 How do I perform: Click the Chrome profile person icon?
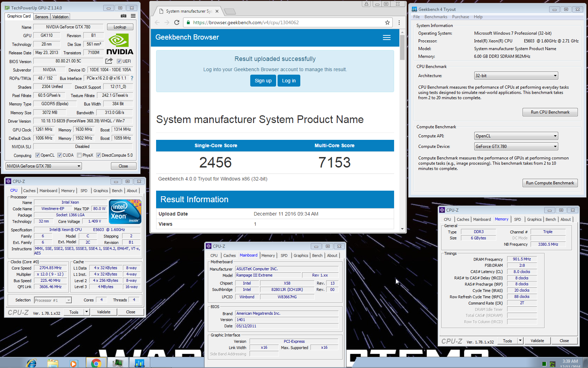[366, 4]
